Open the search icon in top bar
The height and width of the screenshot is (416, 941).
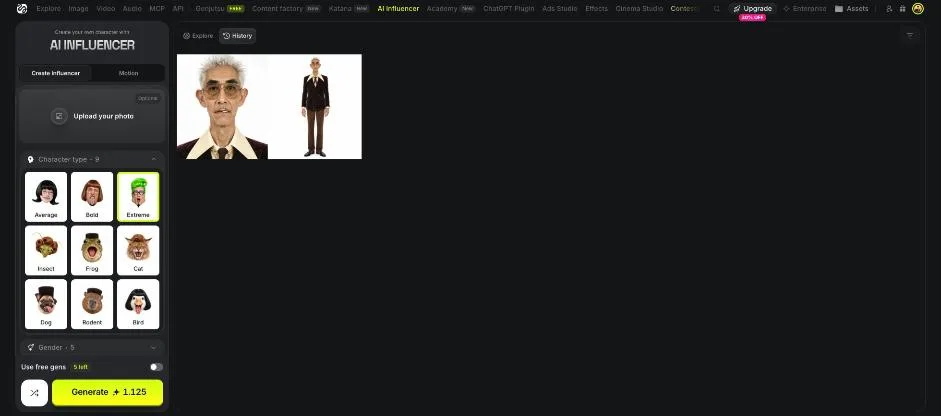(717, 8)
